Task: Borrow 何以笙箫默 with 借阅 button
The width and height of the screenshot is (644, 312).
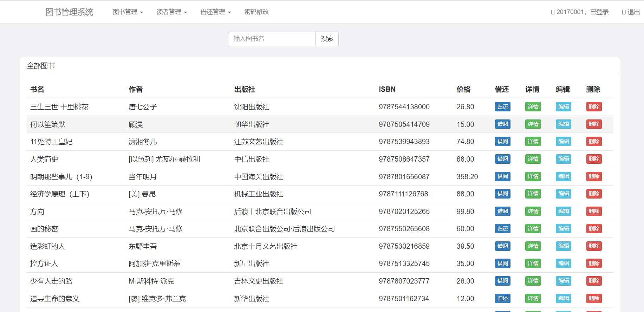Action: tap(502, 124)
